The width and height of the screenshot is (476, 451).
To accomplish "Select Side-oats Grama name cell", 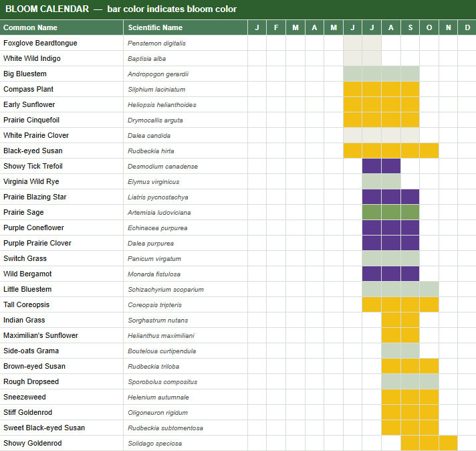I will click(x=62, y=351).
